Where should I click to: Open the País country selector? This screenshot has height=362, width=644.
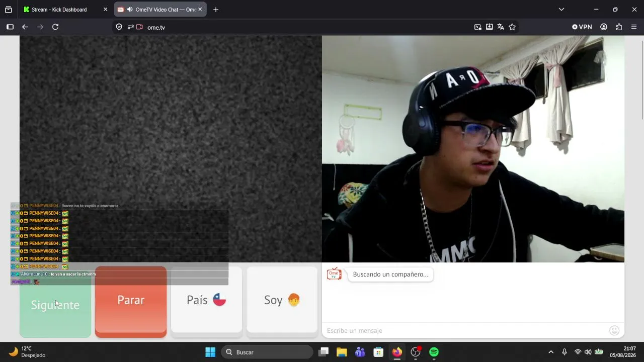(x=206, y=300)
